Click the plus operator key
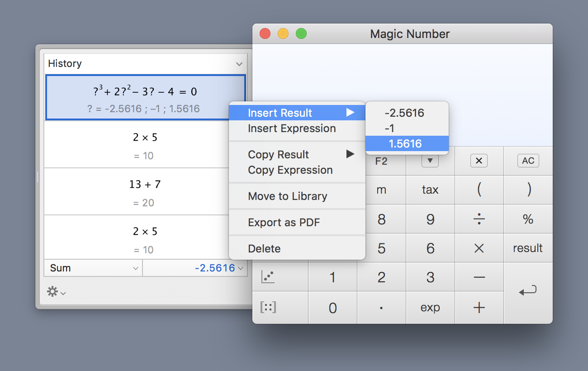This screenshot has width=588, height=371. [x=479, y=308]
